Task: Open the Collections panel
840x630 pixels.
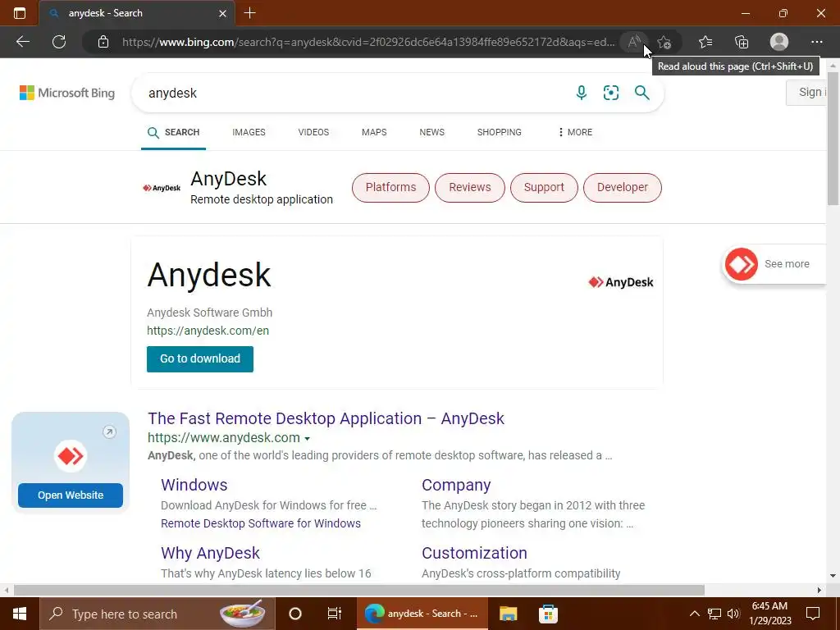Action: click(742, 42)
